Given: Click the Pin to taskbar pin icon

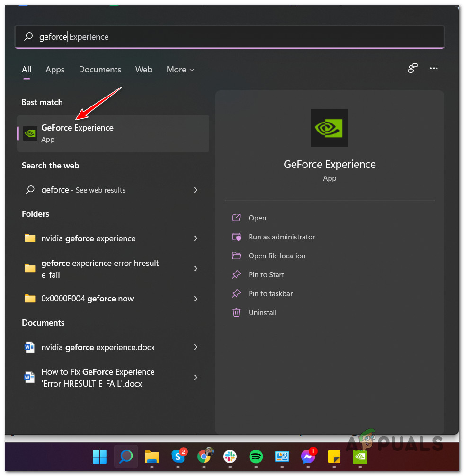Looking at the screenshot, I should click(236, 293).
